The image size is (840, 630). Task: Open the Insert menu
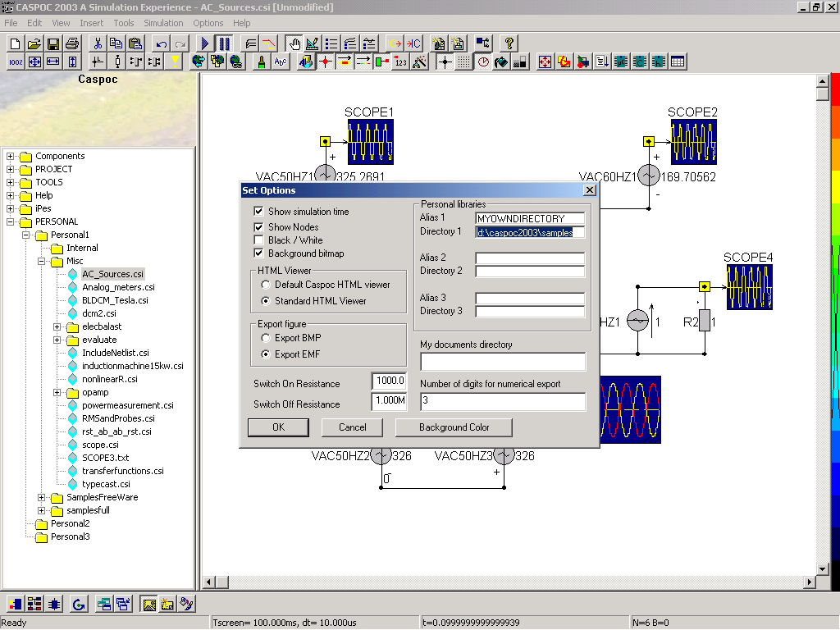92,23
